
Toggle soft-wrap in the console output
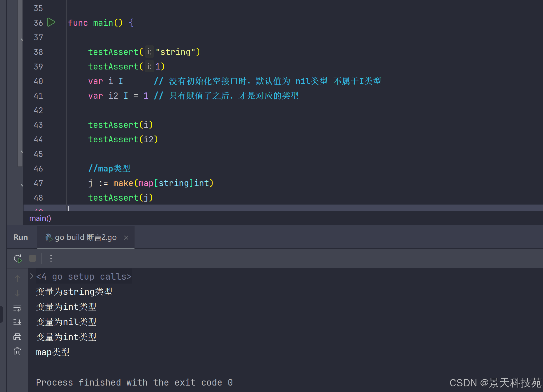[x=17, y=308]
